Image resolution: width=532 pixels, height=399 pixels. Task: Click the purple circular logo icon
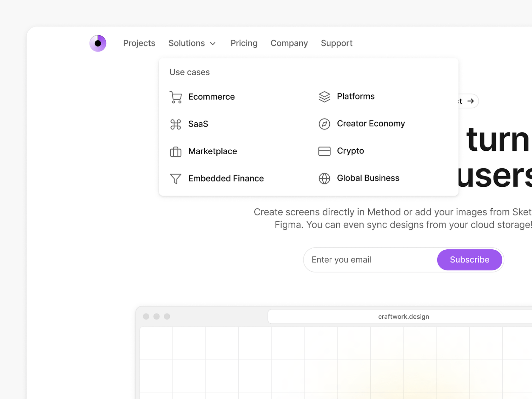point(98,43)
